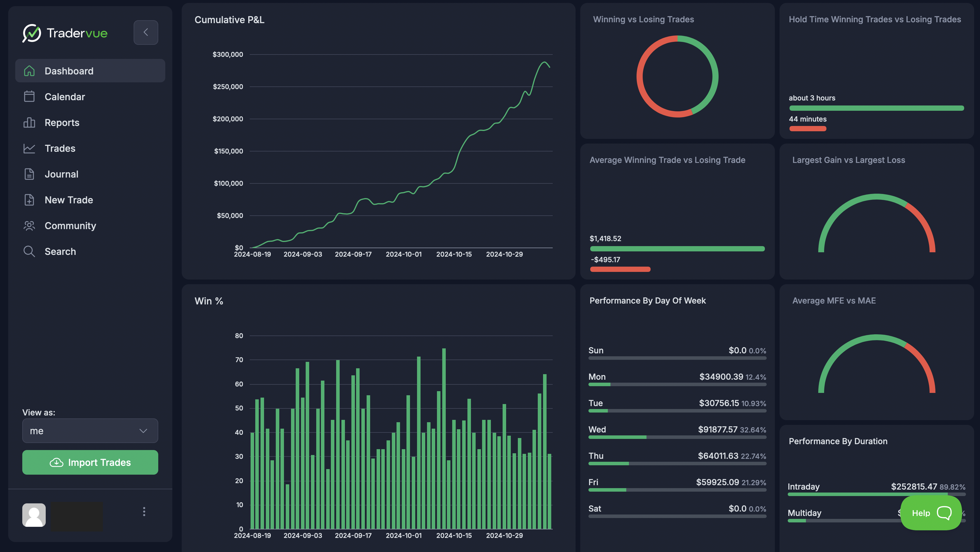The height and width of the screenshot is (552, 980).
Task: Open the three-dot user options menu
Action: point(144,512)
